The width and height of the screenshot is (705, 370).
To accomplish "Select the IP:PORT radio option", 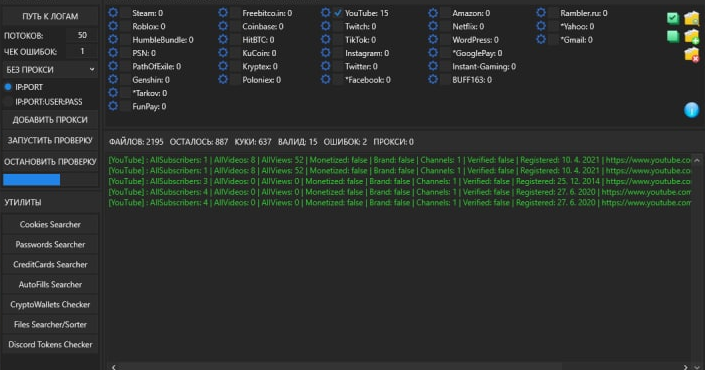I will (x=8, y=87).
